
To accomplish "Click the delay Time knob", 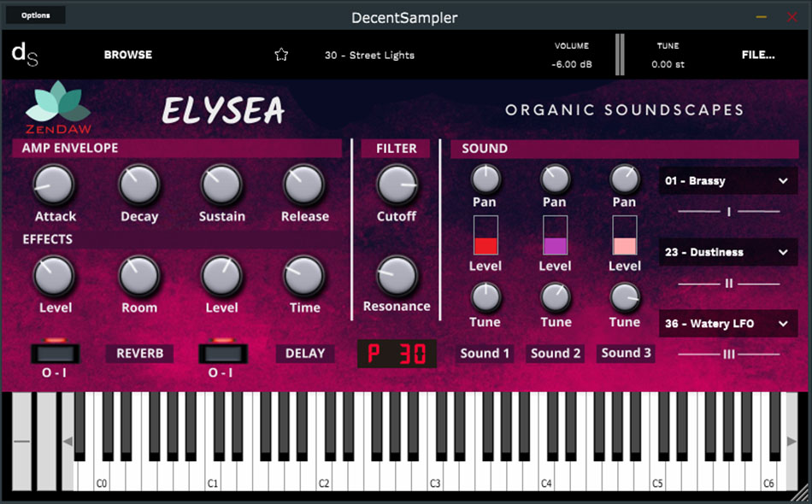I will coord(304,276).
